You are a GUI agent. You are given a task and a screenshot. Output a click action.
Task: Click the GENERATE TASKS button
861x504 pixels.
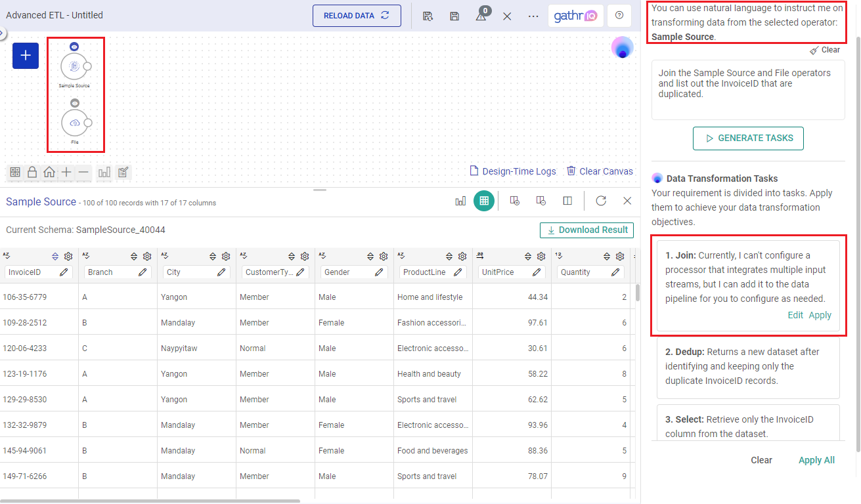[x=748, y=138]
